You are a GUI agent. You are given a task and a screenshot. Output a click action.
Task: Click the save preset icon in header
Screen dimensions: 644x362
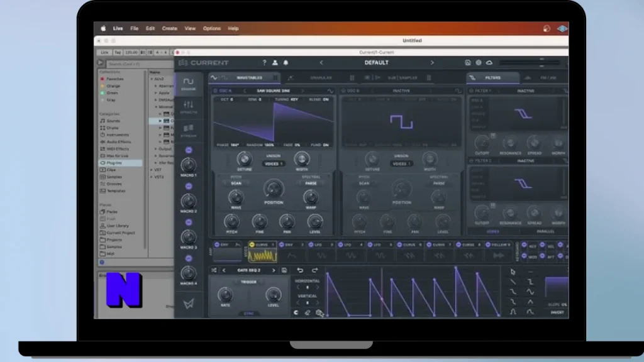tap(468, 62)
